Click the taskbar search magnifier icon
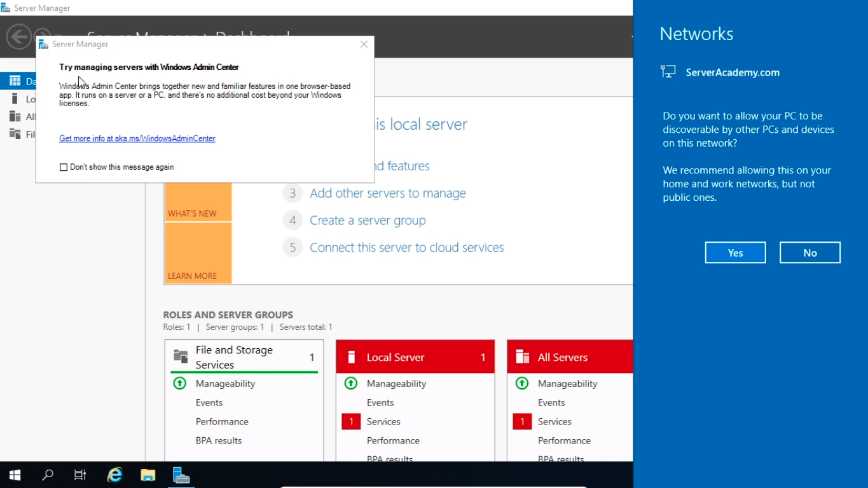868x488 pixels. [x=48, y=475]
